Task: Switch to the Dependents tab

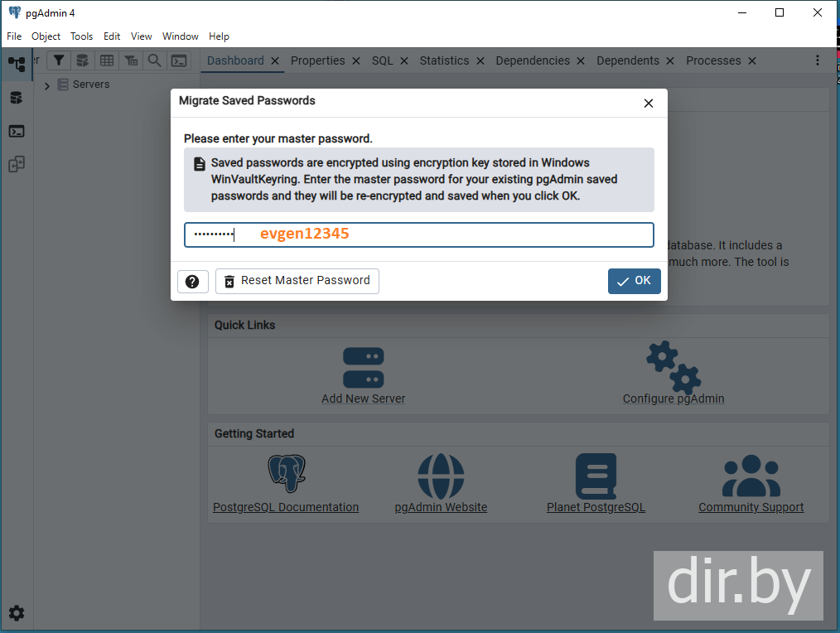Action: point(628,60)
